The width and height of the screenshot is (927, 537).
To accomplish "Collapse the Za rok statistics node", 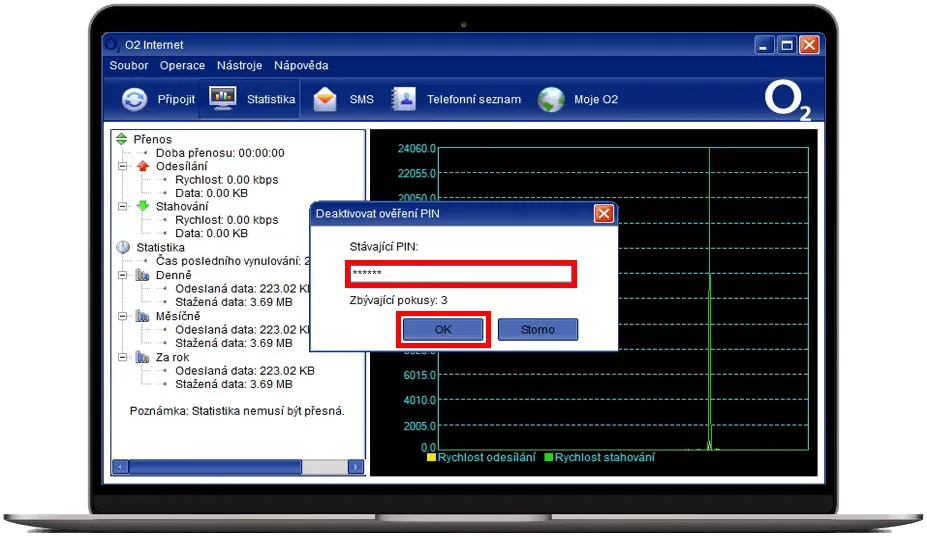I will [x=123, y=357].
